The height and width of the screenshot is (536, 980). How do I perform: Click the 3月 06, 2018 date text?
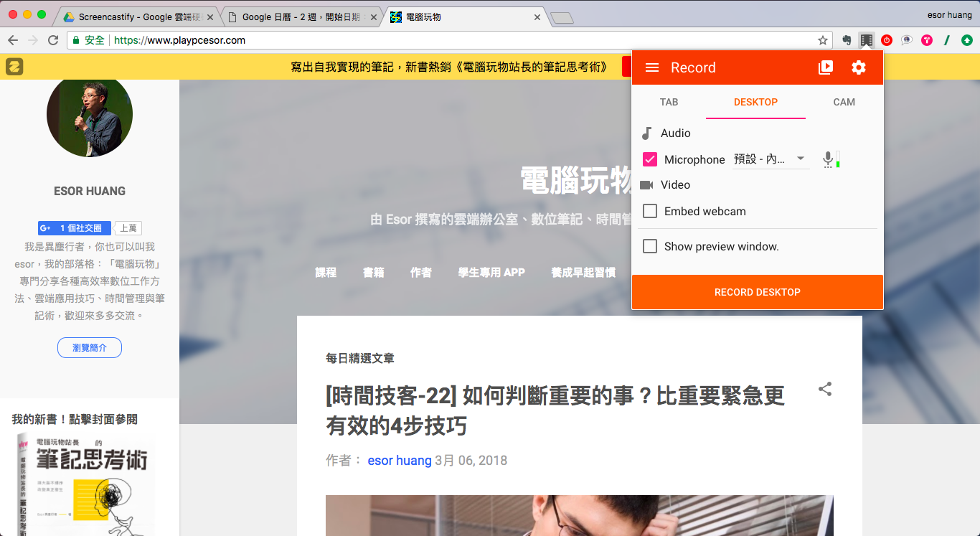[x=471, y=461]
